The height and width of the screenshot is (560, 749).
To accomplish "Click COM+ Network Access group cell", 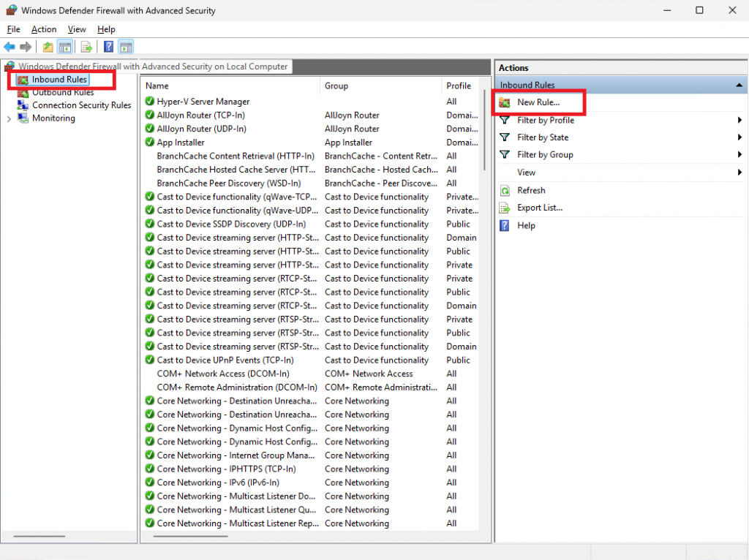I will pyautogui.click(x=369, y=374).
